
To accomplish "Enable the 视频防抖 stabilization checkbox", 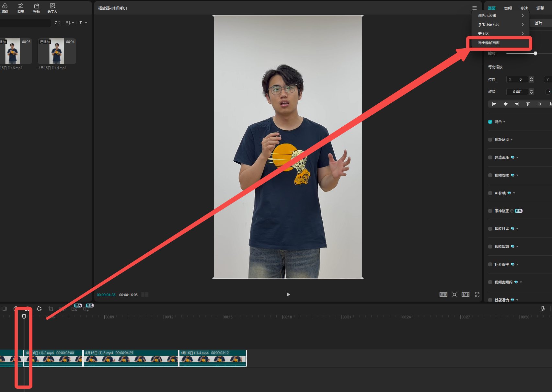I will [x=490, y=140].
